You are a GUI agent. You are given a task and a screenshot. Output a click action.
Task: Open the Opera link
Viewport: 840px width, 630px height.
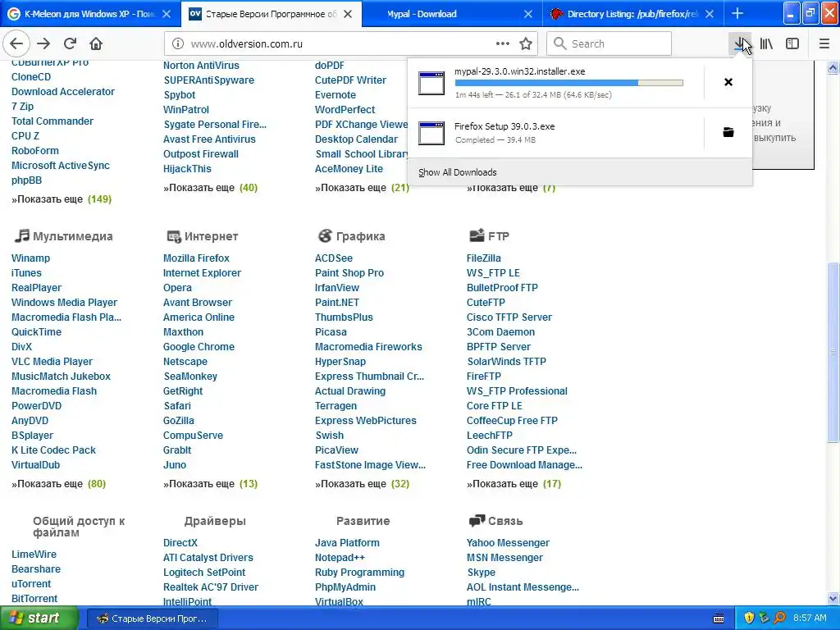pyautogui.click(x=177, y=288)
